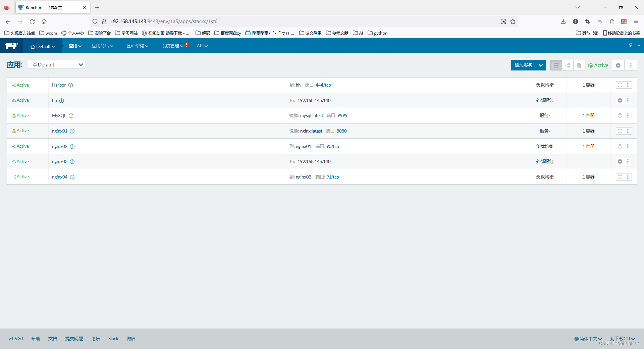Go to browser home page
This screenshot has width=644, height=349.
[44, 21]
